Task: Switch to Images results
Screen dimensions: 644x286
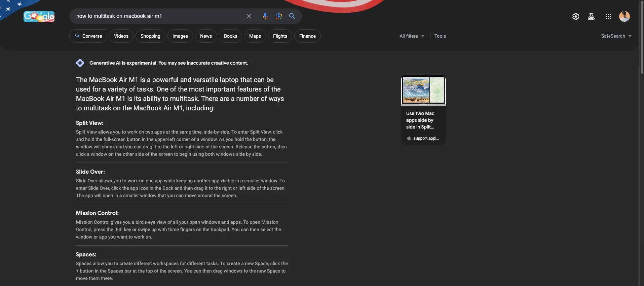Action: pyautogui.click(x=180, y=36)
